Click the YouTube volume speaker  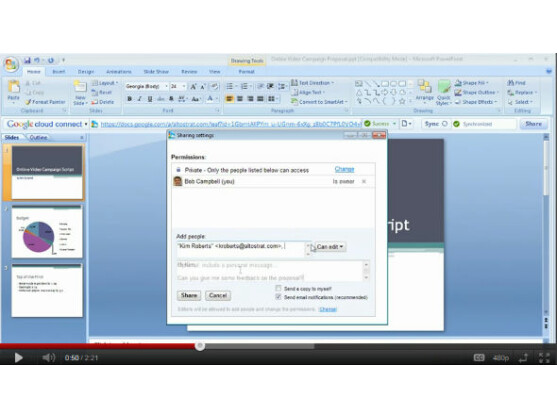[x=48, y=357]
